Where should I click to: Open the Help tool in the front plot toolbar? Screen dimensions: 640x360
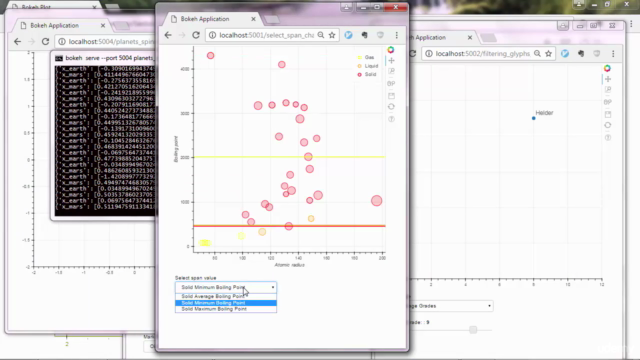(391, 119)
